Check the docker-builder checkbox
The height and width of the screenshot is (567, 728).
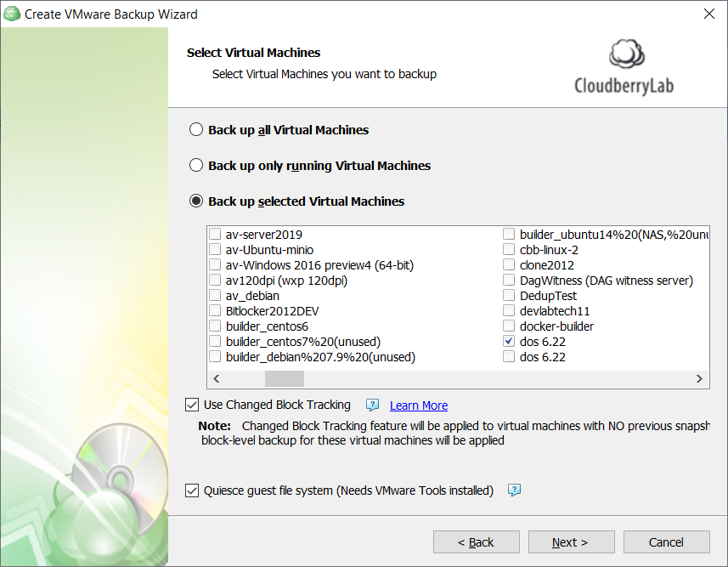tap(509, 326)
